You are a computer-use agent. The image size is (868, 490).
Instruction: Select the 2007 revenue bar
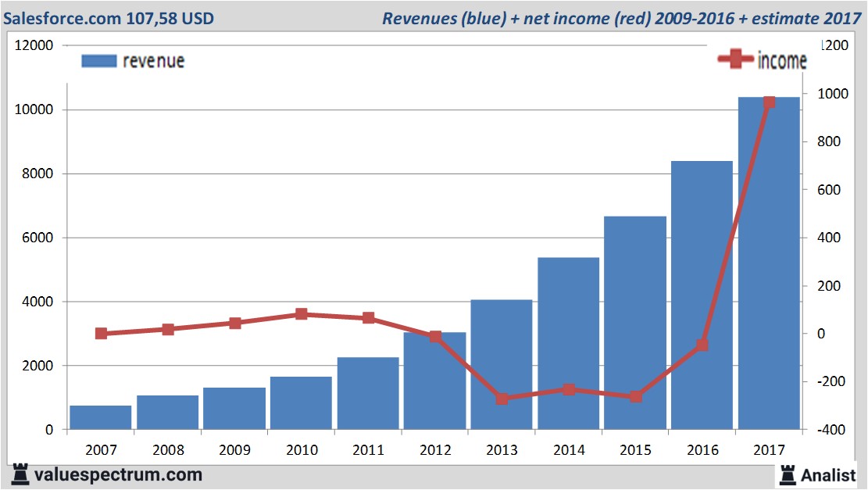(x=101, y=417)
